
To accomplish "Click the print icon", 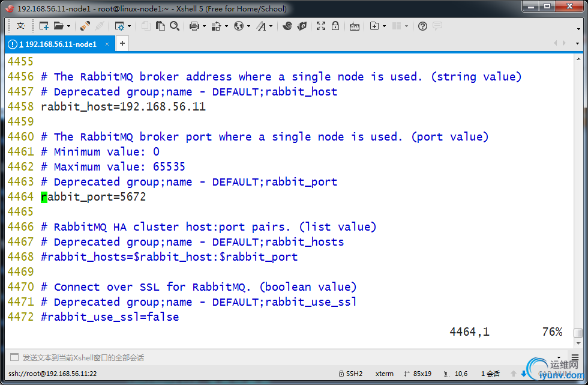I will click(x=194, y=26).
